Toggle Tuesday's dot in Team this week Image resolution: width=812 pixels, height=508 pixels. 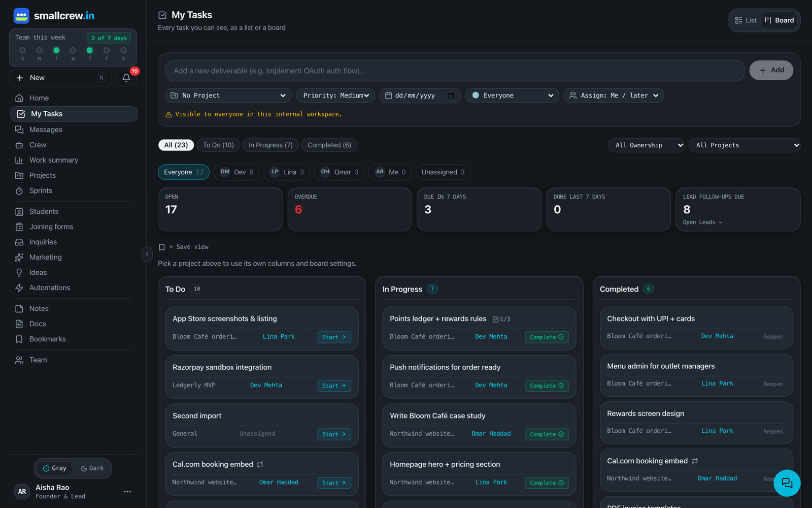point(56,50)
